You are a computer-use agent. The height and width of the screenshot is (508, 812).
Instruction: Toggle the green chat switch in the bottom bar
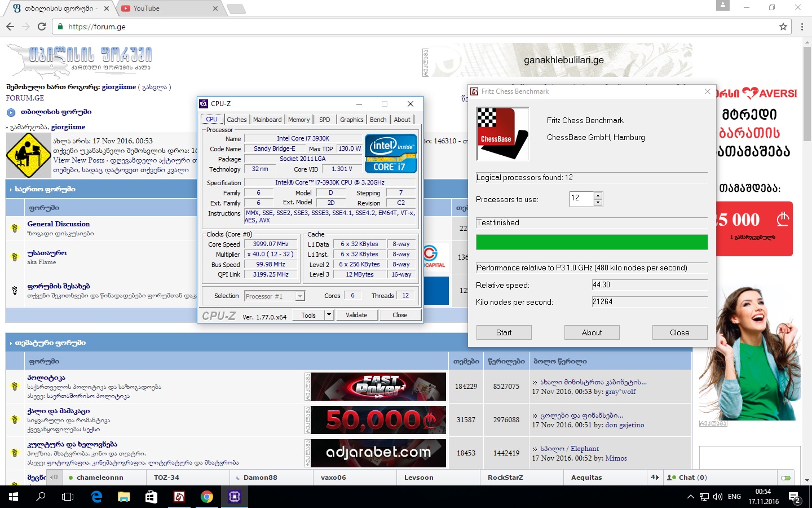pyautogui.click(x=785, y=478)
